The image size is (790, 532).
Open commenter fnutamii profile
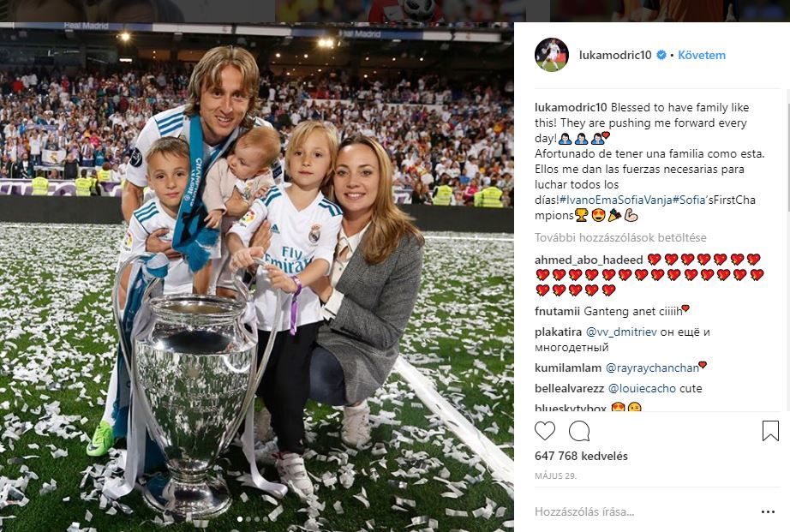557,311
